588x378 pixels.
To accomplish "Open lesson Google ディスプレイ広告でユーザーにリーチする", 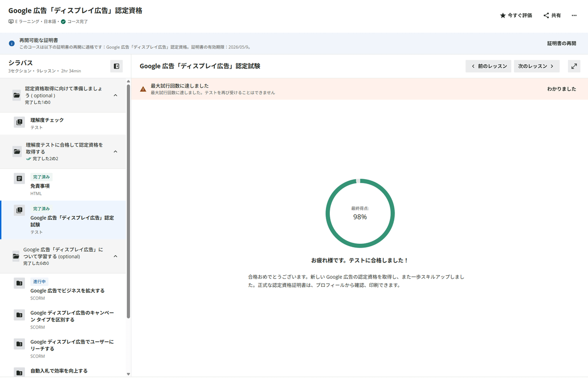I will pyautogui.click(x=63, y=349).
